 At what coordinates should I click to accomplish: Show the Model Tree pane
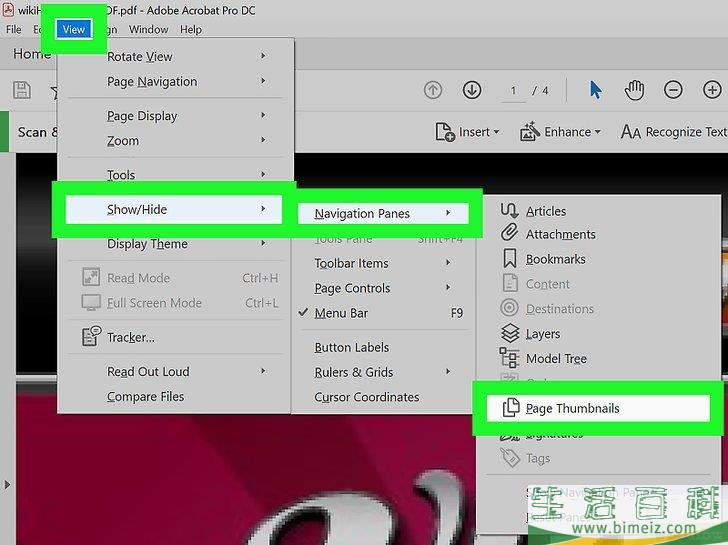click(x=599, y=359)
